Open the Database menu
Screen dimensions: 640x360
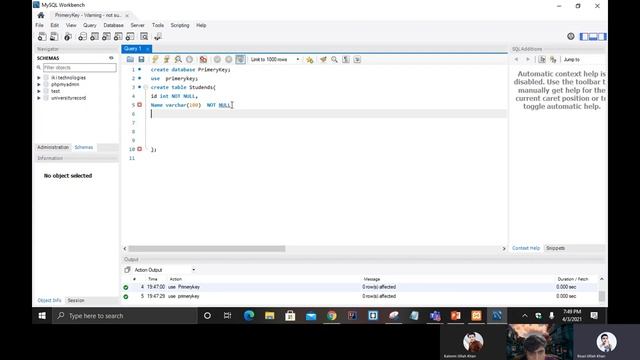point(113,25)
